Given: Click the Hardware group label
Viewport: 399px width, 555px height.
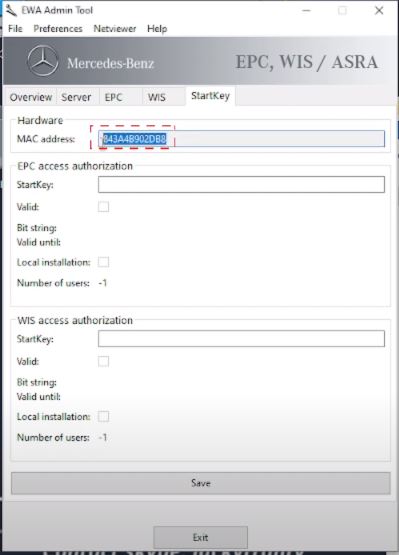Looking at the screenshot, I should click(40, 120).
